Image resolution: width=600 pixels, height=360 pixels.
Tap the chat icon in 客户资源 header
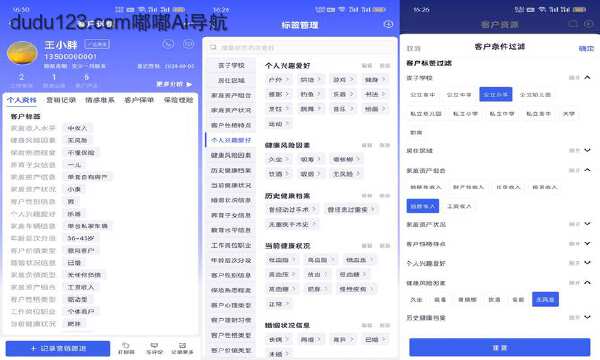[x=573, y=24]
